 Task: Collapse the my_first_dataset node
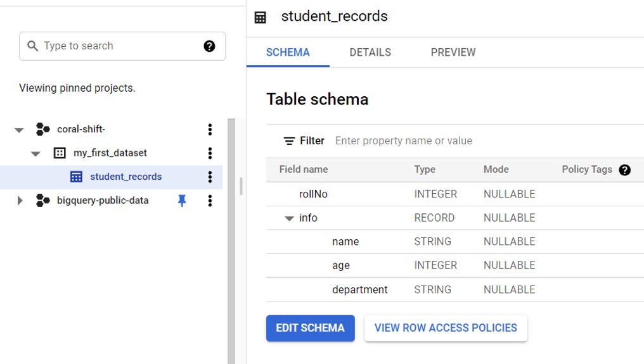(x=35, y=154)
